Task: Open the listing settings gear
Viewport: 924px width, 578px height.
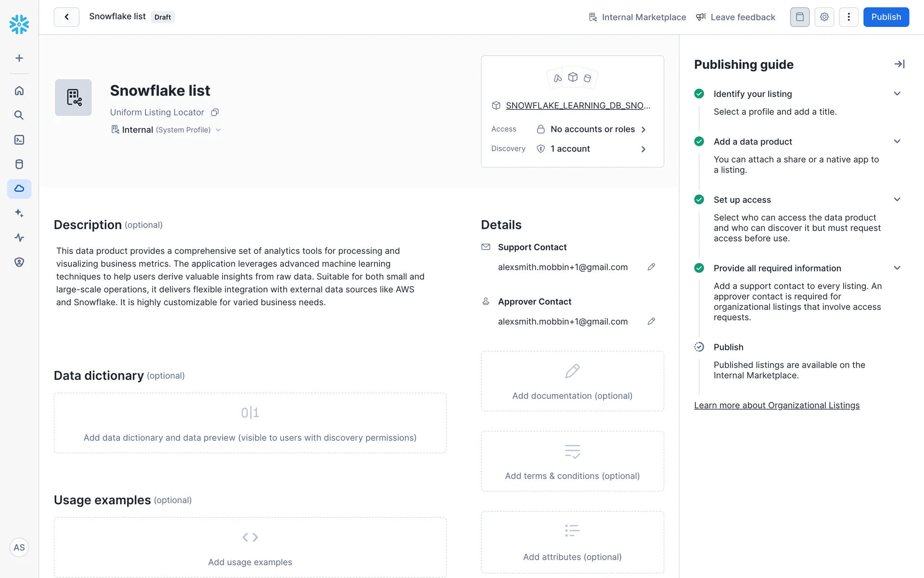Action: pyautogui.click(x=824, y=17)
